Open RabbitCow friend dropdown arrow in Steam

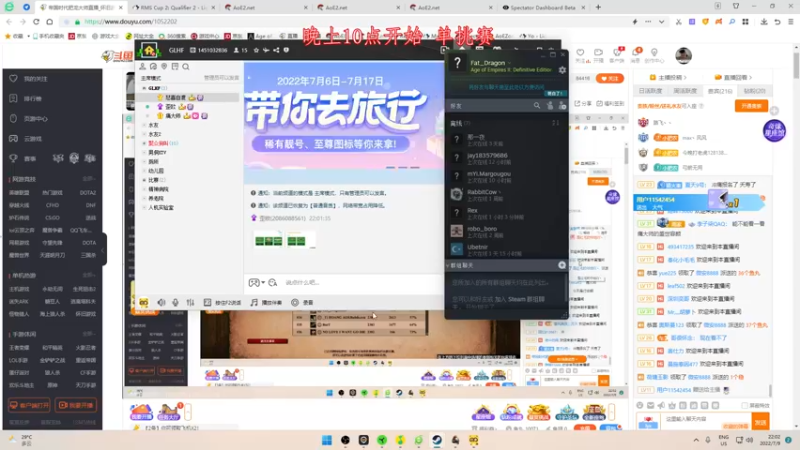pyautogui.click(x=499, y=192)
